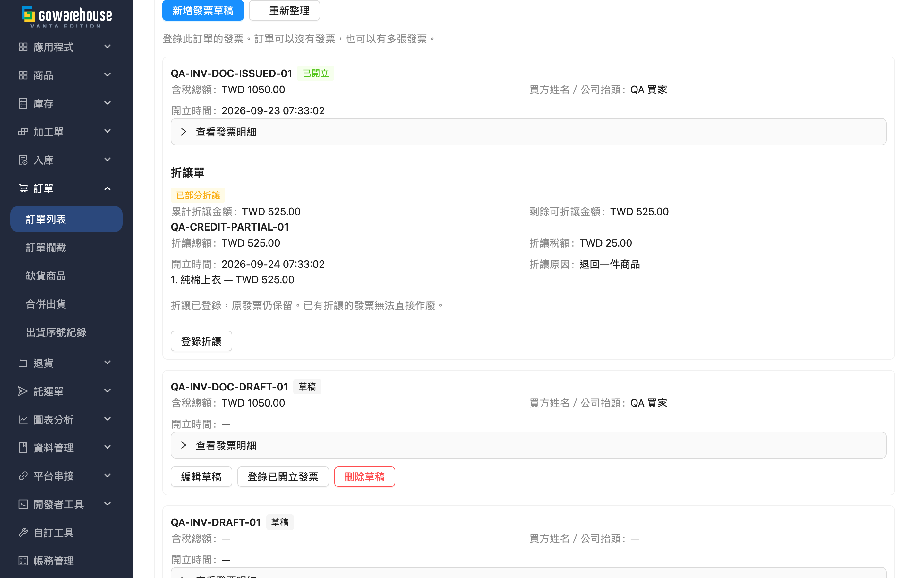Open the 訂單列表 menu item

coord(66,219)
